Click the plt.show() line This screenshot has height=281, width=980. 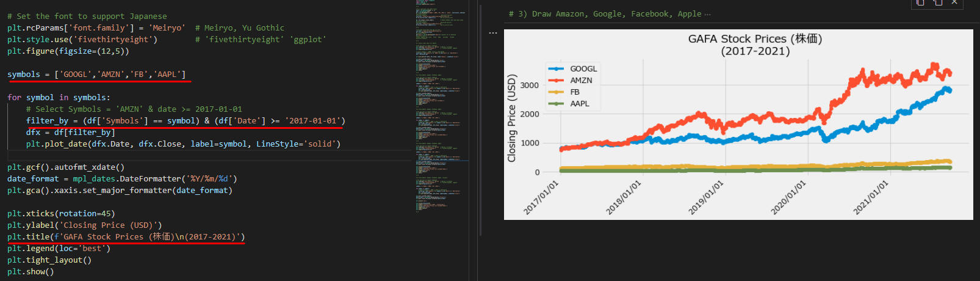(31, 272)
